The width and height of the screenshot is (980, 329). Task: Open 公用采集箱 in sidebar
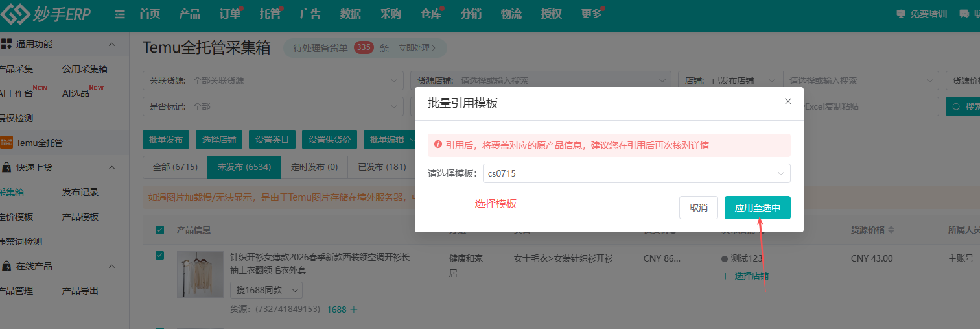[85, 69]
